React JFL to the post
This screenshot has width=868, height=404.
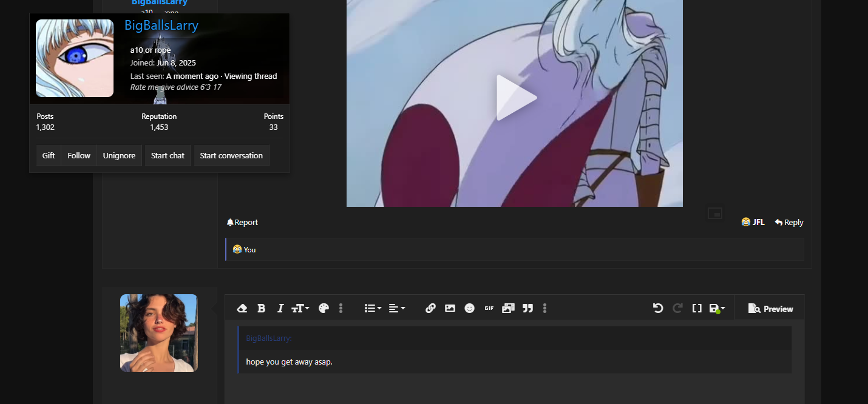753,223
